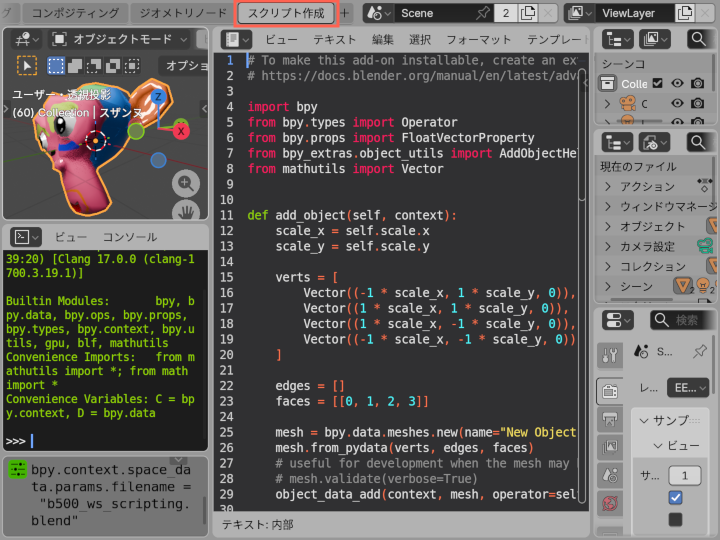The image size is (720, 540).
Task: Choose the intersect selection mode icon
Action: point(132,66)
